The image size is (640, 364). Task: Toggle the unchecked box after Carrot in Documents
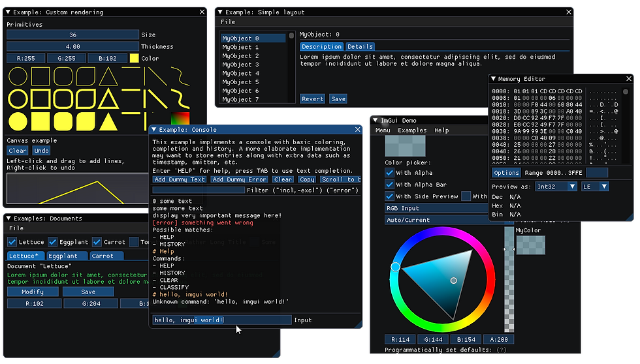click(x=133, y=242)
